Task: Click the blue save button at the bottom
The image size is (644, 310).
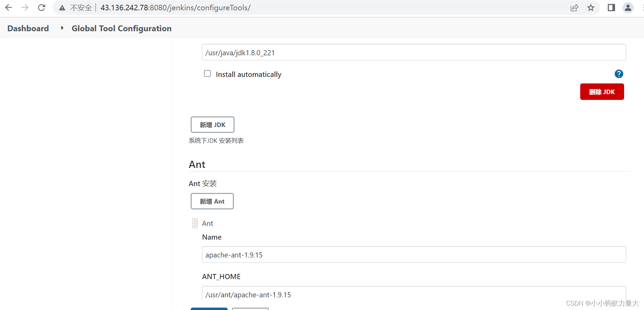Action: pyautogui.click(x=209, y=309)
